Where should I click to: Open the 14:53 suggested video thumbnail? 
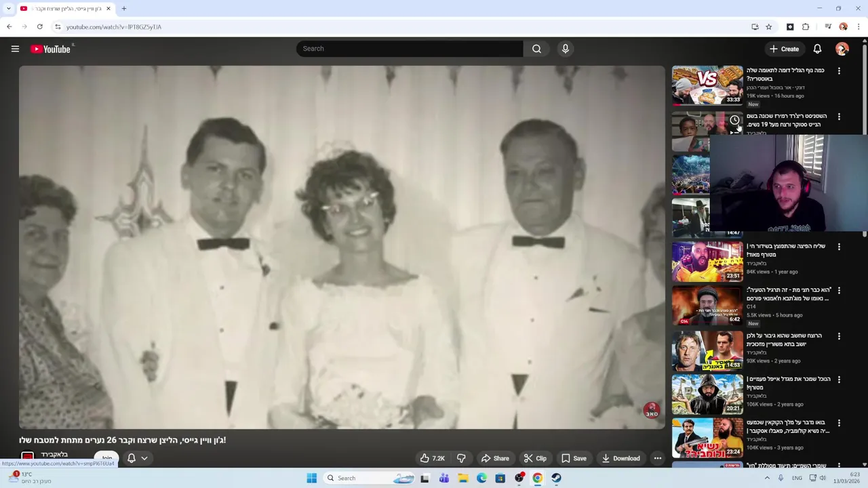(707, 350)
